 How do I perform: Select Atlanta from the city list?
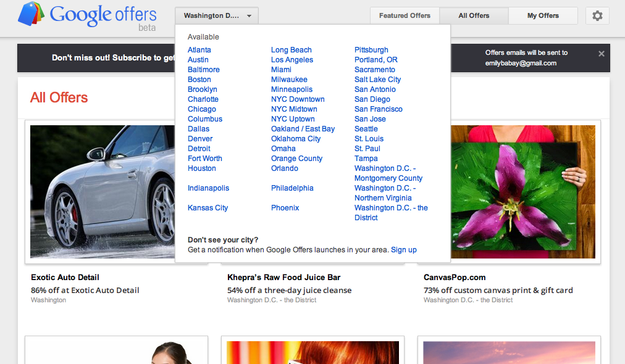point(199,50)
